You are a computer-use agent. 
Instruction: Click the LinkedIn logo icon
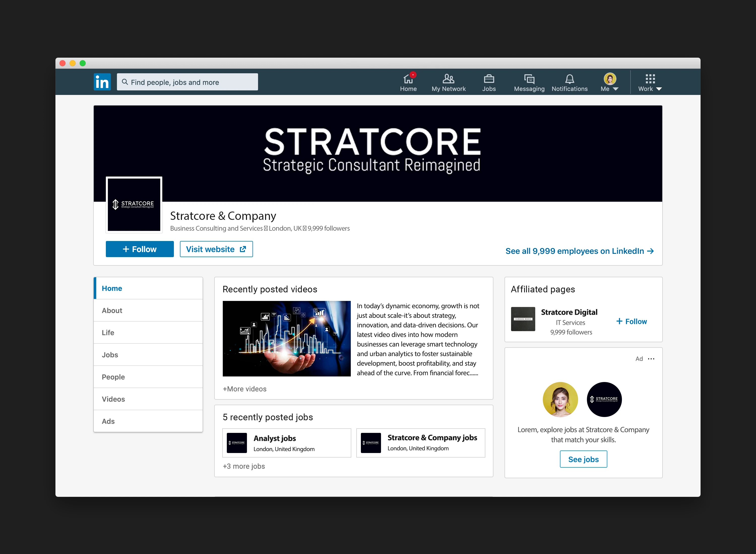click(x=102, y=82)
